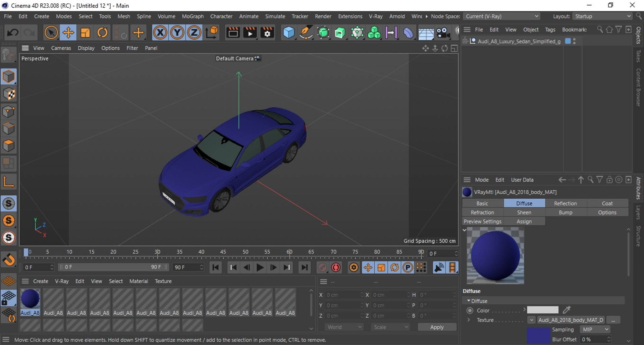The image size is (644, 345).
Task: Open the spline Pen tool
Action: pyautogui.click(x=306, y=33)
